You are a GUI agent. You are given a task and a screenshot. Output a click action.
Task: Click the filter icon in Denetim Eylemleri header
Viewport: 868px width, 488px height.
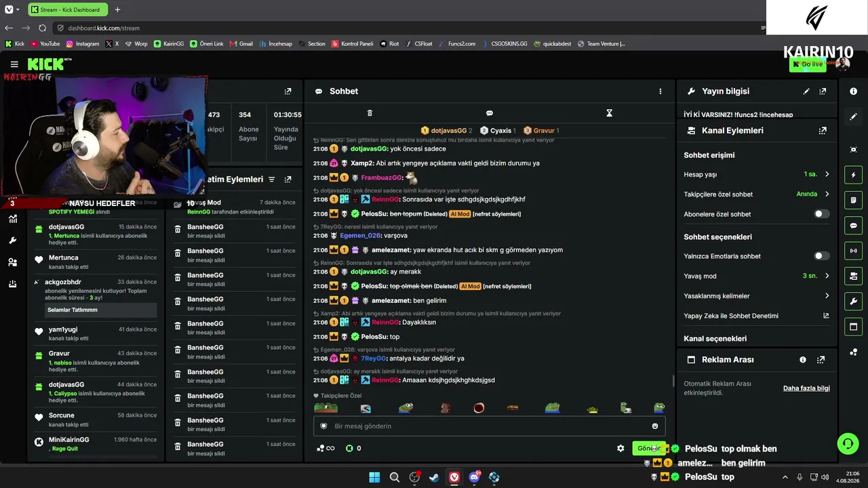pyautogui.click(x=271, y=180)
